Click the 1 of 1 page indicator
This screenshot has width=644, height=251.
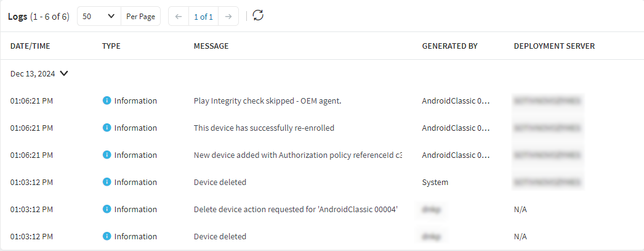[x=203, y=17]
